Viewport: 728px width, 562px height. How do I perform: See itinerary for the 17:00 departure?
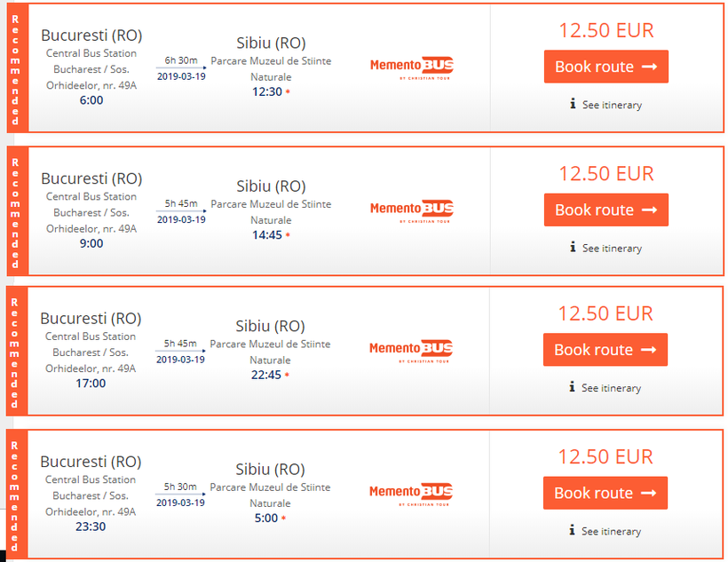click(611, 388)
